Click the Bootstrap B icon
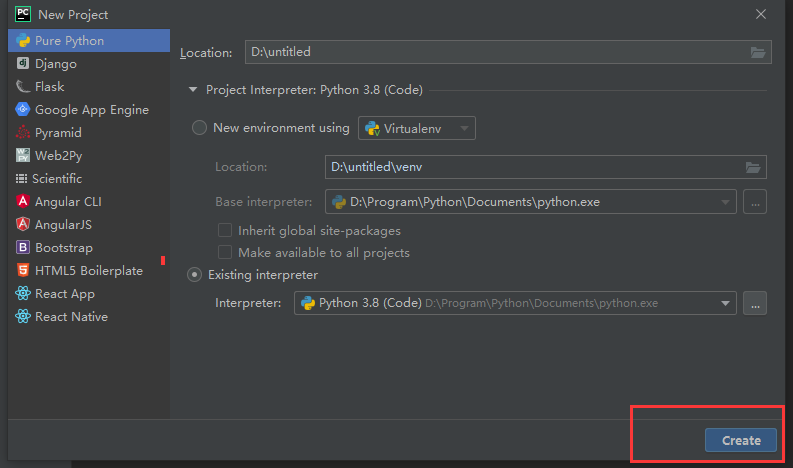The height and width of the screenshot is (468, 793). click(23, 247)
